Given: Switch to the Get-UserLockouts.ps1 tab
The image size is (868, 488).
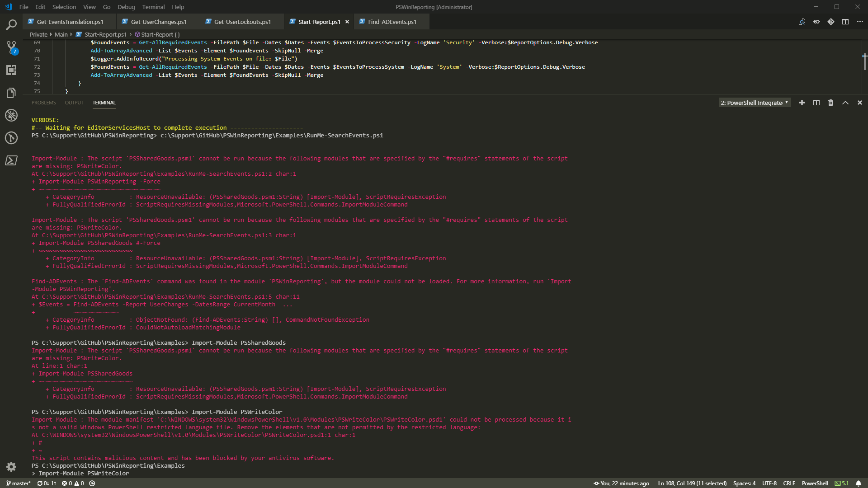Looking at the screenshot, I should [x=242, y=21].
